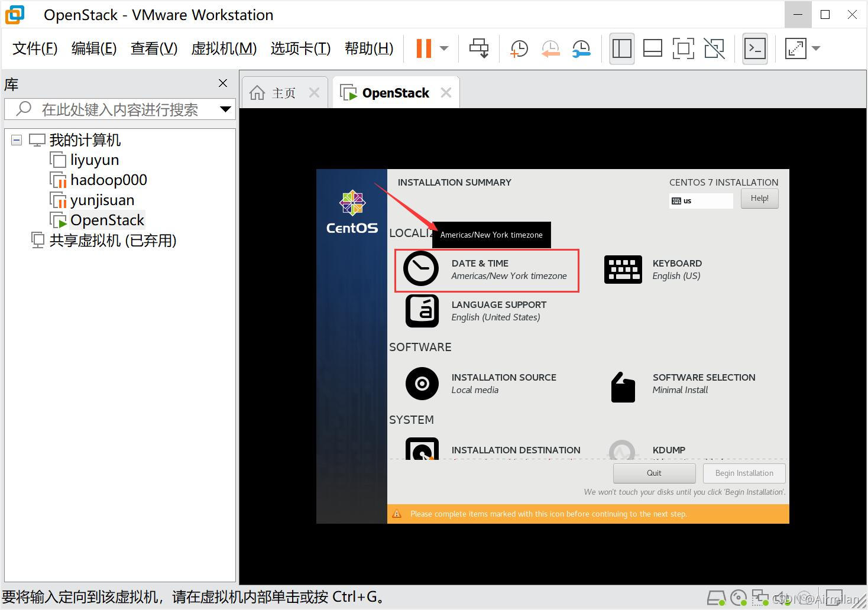The image size is (868, 610).
Task: Click the stretch guest display icon
Action: tap(796, 48)
